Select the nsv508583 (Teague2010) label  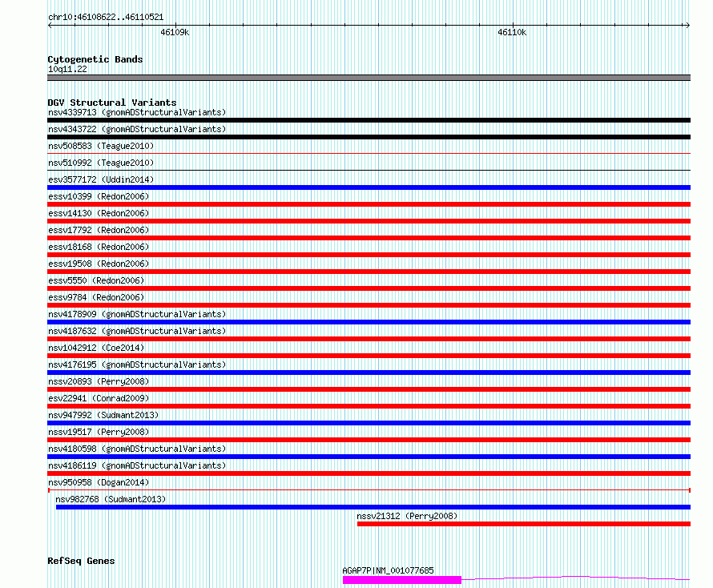pyautogui.click(x=101, y=146)
